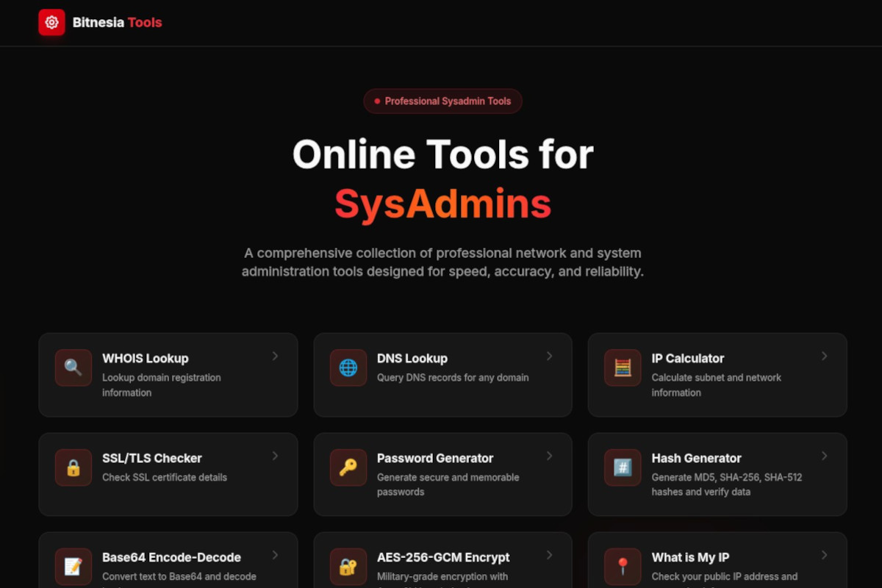The width and height of the screenshot is (882, 588).
Task: Open the Bitnesia Tools home link
Action: coord(101,22)
